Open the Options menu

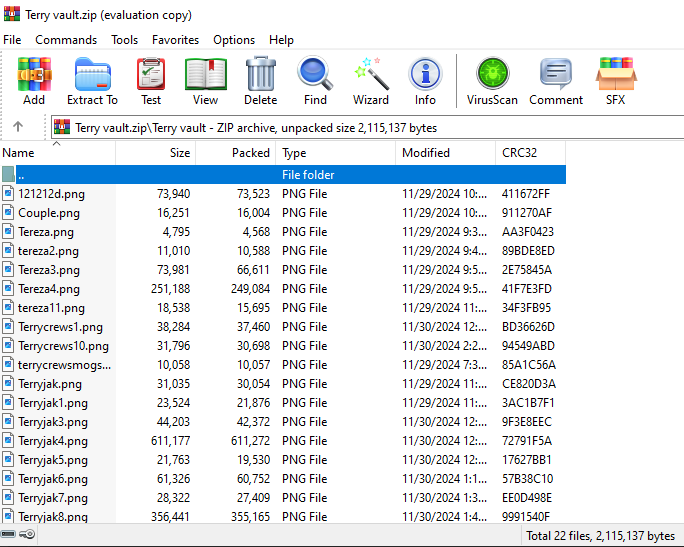point(234,40)
